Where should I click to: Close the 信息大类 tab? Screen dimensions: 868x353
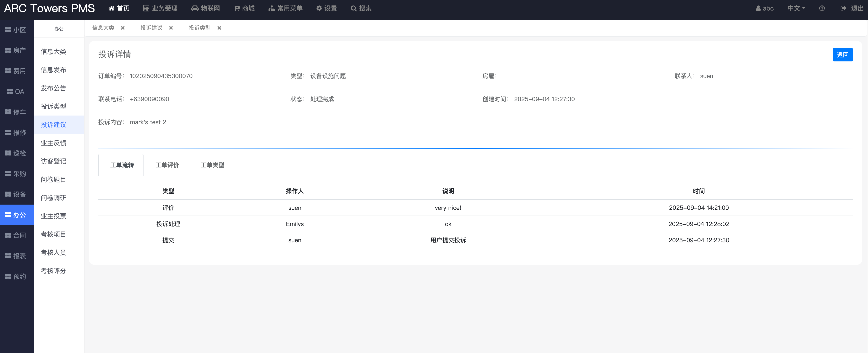(x=123, y=28)
